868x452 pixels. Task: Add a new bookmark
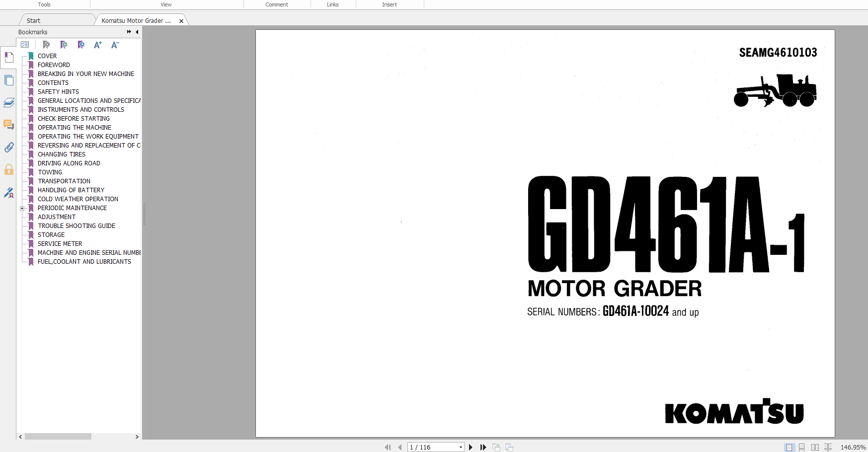point(64,45)
